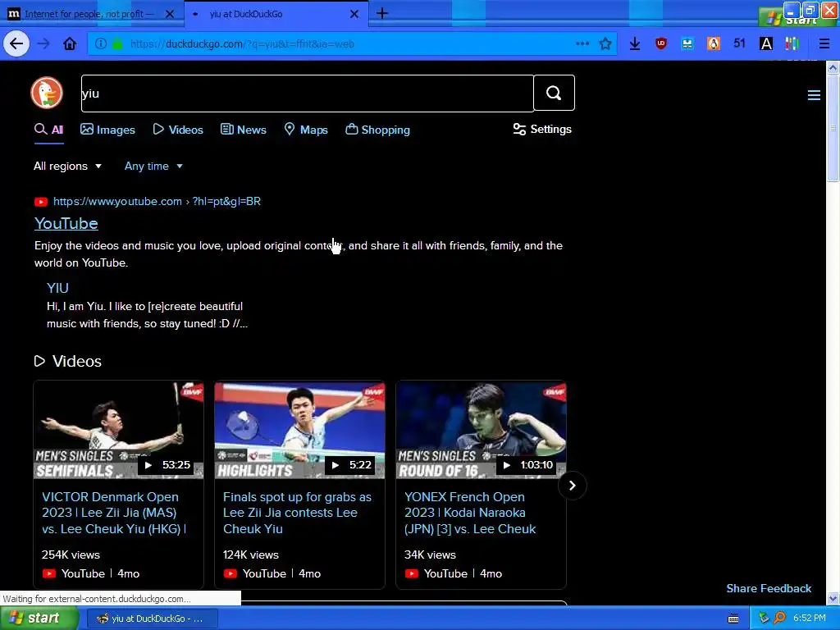Play the Highlights 5:22 video thumbnail
The height and width of the screenshot is (630, 840).
tap(299, 430)
